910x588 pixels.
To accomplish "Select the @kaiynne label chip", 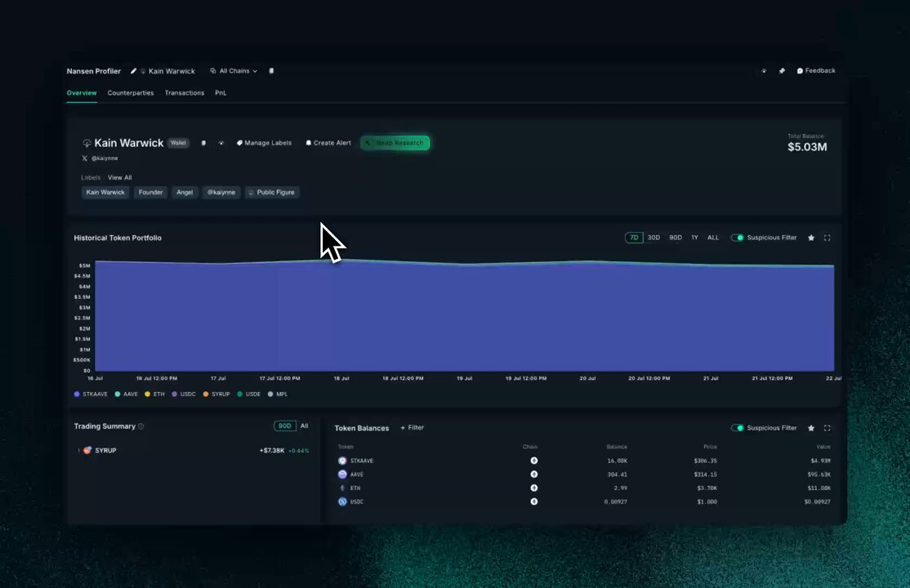I will 221,192.
